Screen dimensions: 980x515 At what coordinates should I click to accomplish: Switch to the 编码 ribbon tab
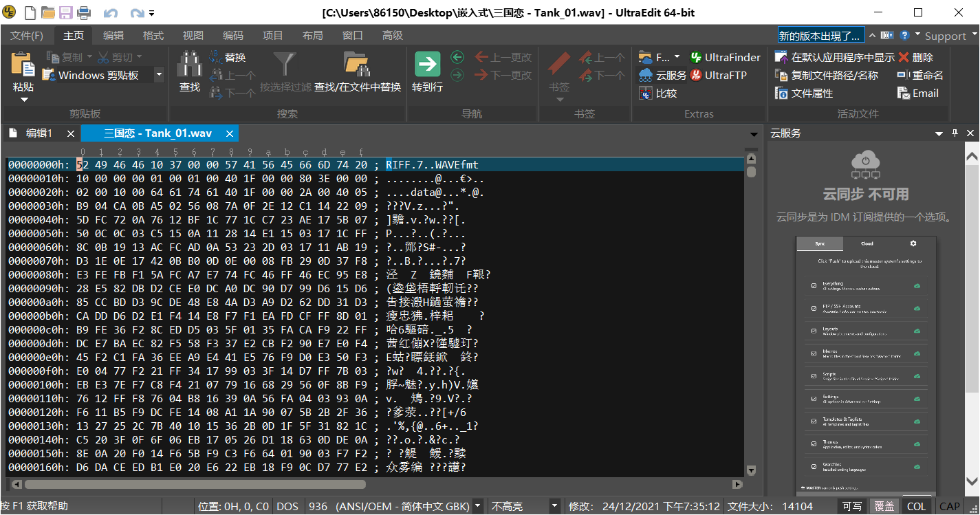(x=233, y=36)
